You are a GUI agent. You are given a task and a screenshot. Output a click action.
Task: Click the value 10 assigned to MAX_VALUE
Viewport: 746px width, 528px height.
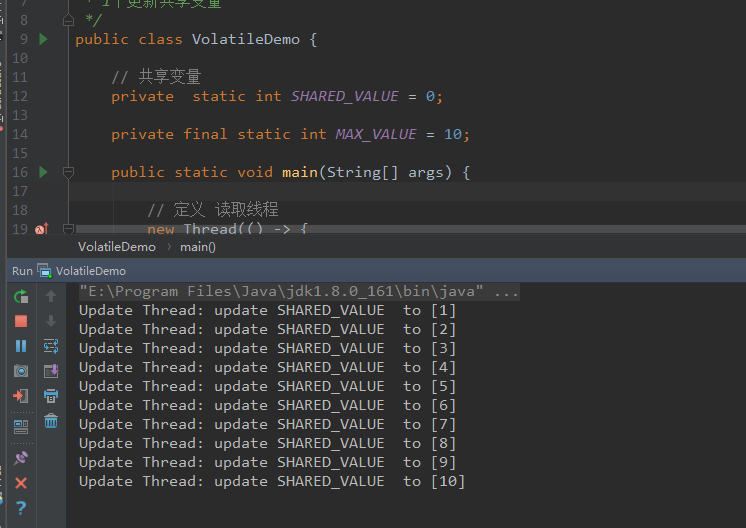tap(452, 135)
